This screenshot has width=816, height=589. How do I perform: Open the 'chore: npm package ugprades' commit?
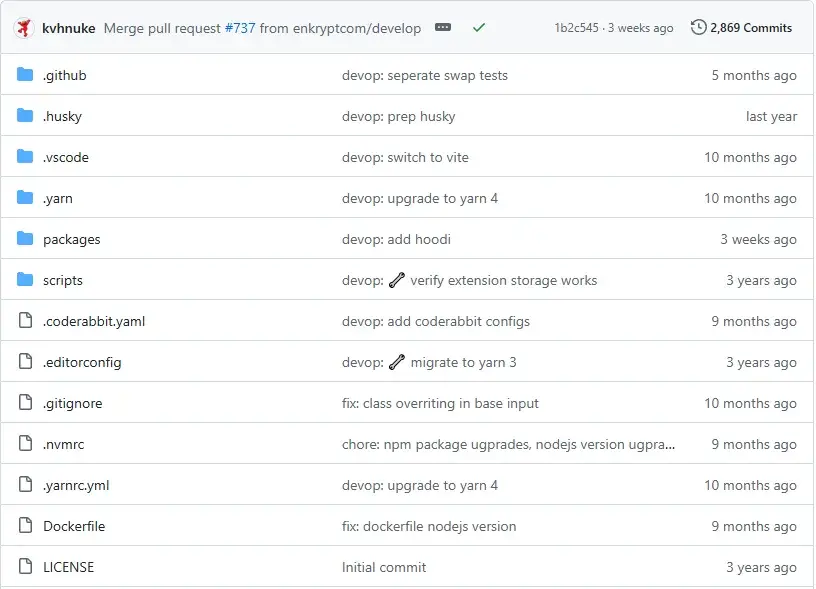(508, 444)
